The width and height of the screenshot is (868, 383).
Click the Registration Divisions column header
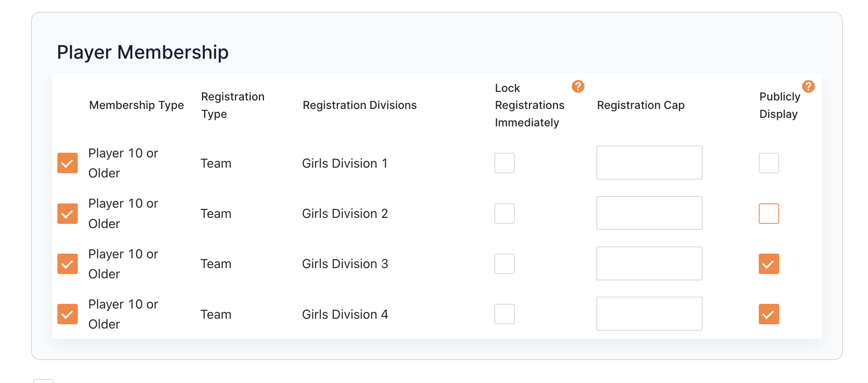coord(360,105)
